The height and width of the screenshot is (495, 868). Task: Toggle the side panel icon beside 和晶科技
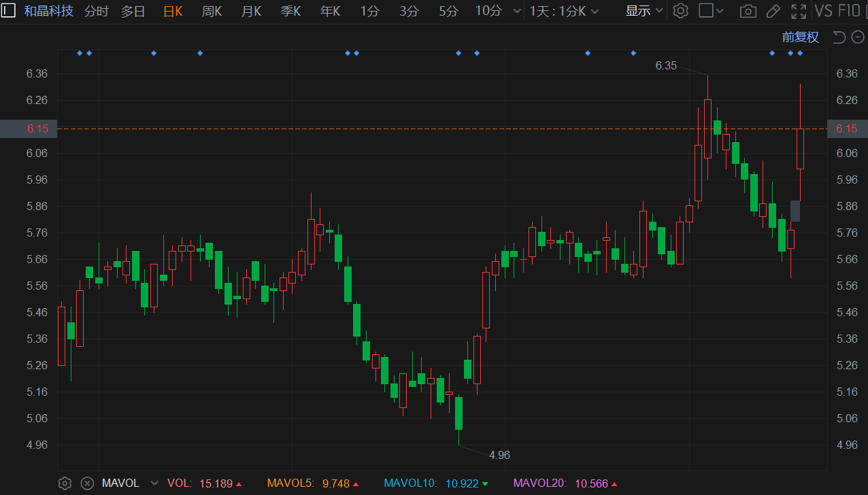(10, 11)
